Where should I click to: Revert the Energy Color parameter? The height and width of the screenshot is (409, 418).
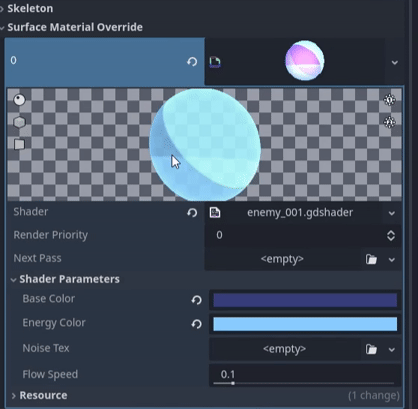(x=196, y=324)
